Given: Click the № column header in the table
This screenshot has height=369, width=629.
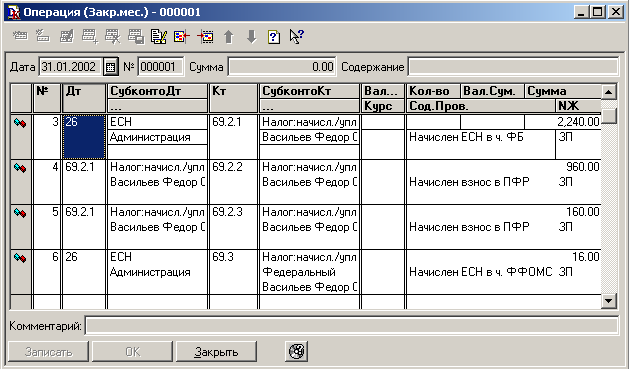Looking at the screenshot, I should tap(47, 98).
